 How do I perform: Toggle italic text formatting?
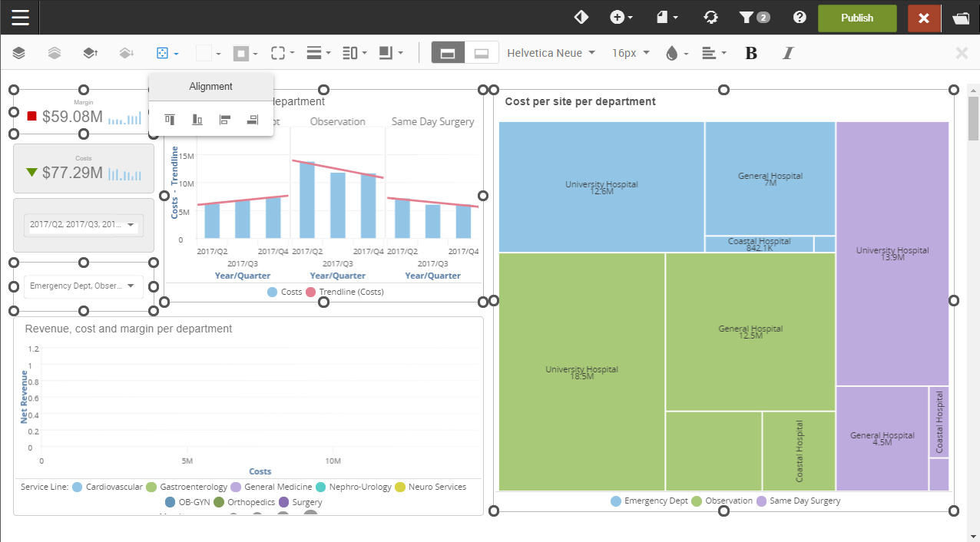(x=787, y=53)
